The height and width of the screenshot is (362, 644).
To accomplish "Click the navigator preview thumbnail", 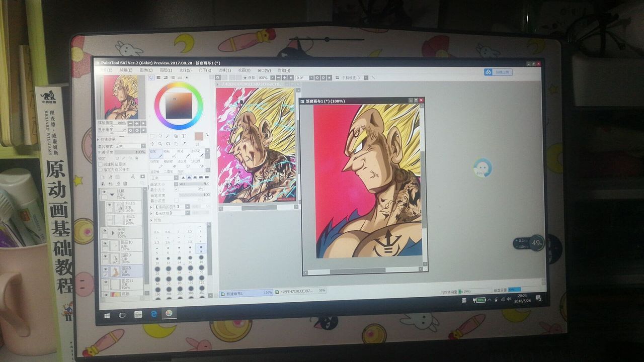I will point(122,97).
